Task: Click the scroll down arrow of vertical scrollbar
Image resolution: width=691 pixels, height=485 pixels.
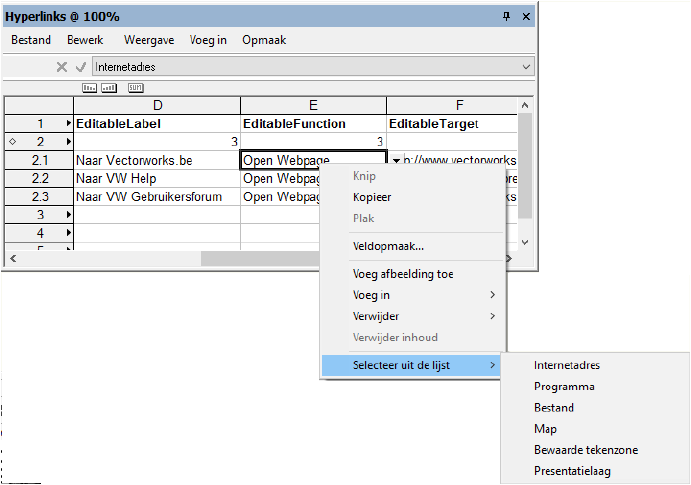Action: (x=524, y=242)
